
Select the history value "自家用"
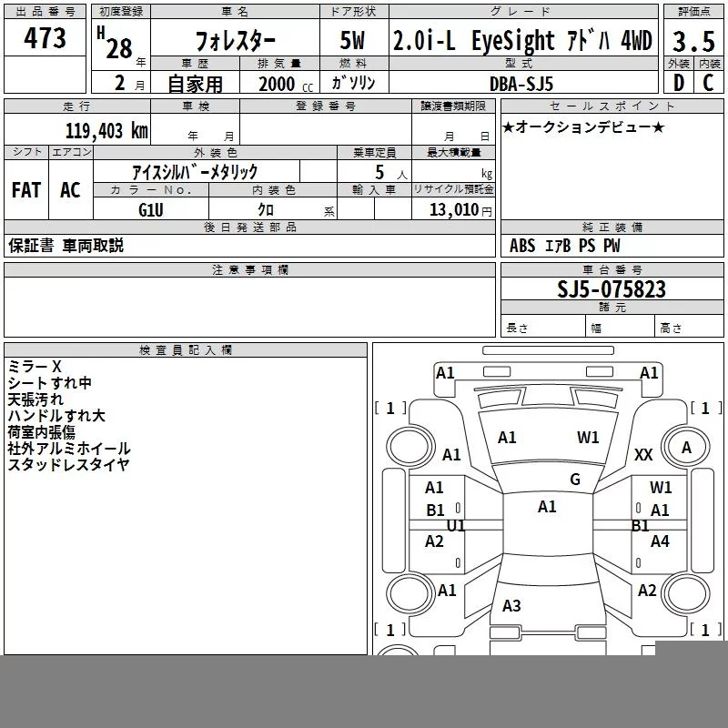[195, 84]
